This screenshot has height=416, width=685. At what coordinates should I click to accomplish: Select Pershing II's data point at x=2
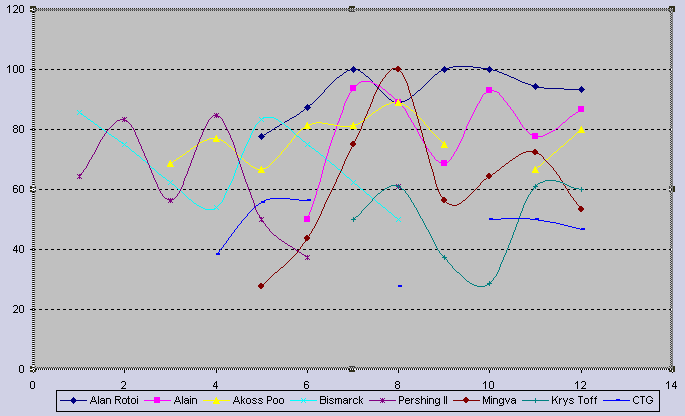point(124,119)
